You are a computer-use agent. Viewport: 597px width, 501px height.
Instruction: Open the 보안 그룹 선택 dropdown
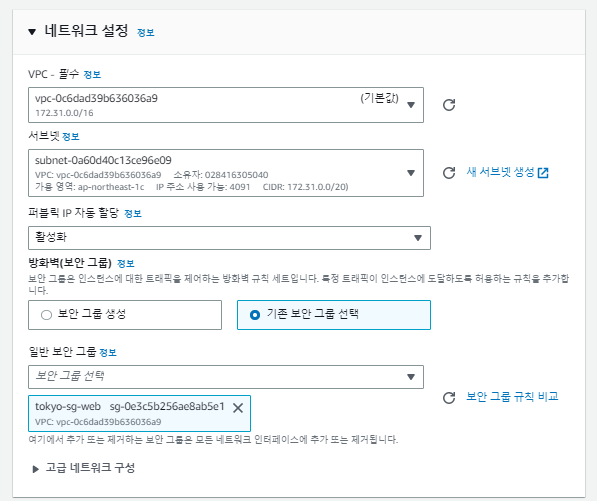(226, 377)
